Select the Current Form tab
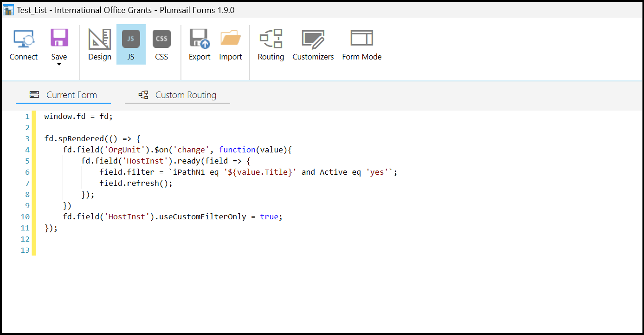The height and width of the screenshot is (335, 644). (x=64, y=95)
